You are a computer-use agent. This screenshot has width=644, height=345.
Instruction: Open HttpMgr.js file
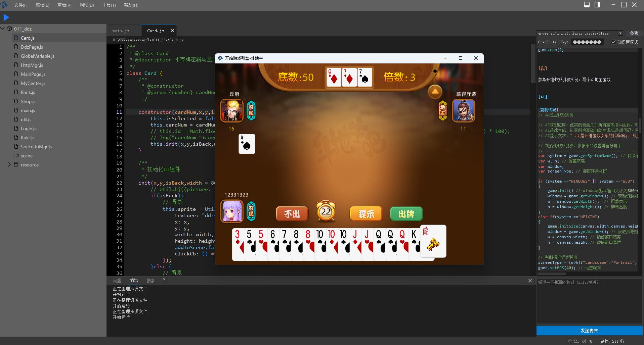(x=32, y=65)
